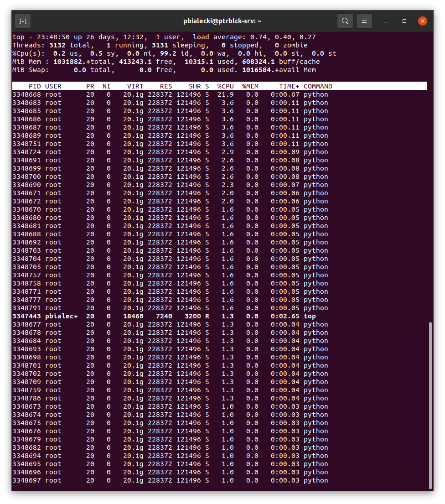Open the terminal hamburger menu
The height and width of the screenshot is (504, 445).
click(364, 21)
